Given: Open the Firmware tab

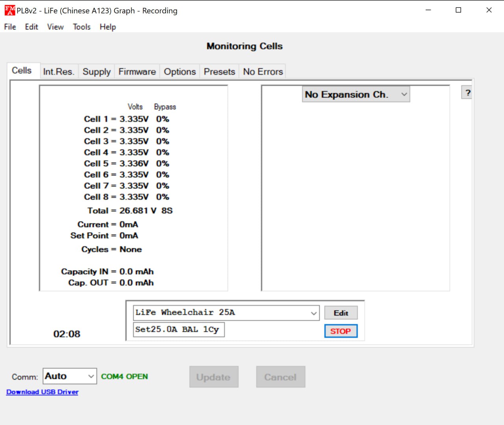Looking at the screenshot, I should point(137,72).
